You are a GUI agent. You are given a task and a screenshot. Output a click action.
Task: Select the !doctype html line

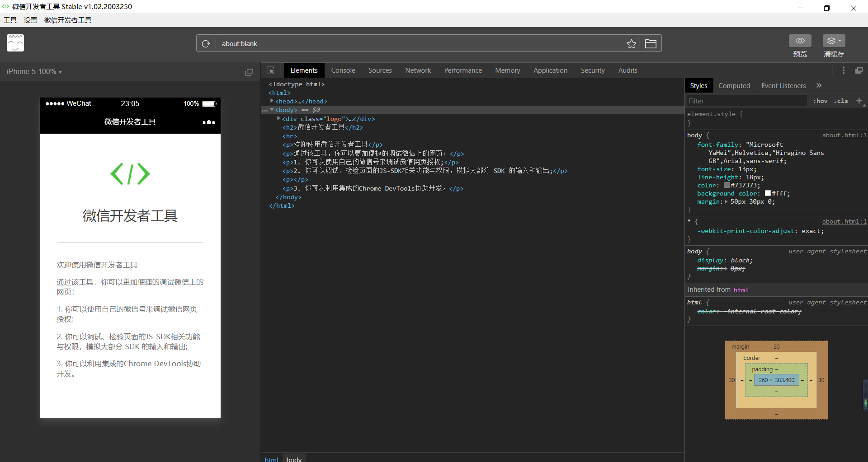tap(297, 84)
